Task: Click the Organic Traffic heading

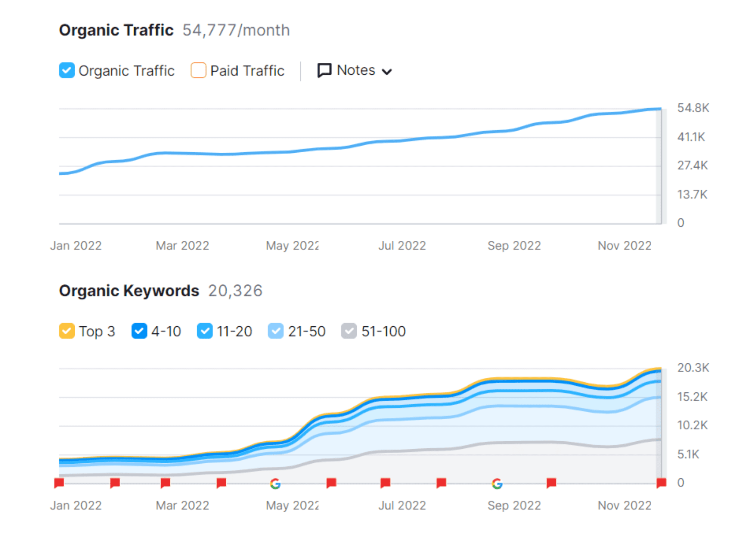Action: (116, 30)
